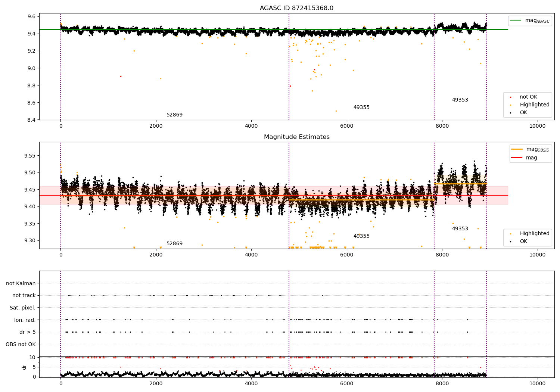The height and width of the screenshot is (392, 560).
Task: Click the 8000 x-tick of the bottom plot
Action: (442, 383)
